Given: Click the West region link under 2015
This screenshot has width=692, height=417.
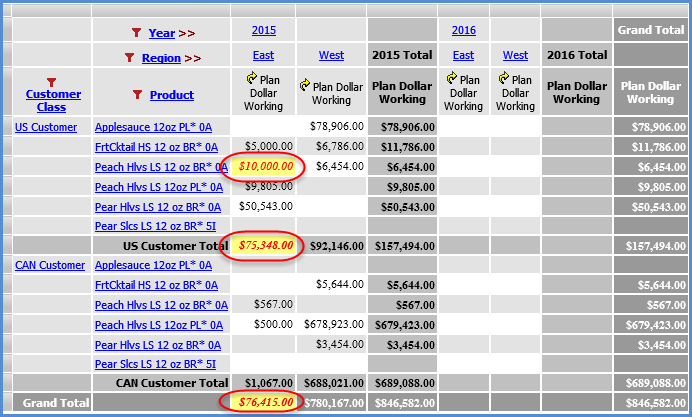Looking at the screenshot, I should 331,55.
